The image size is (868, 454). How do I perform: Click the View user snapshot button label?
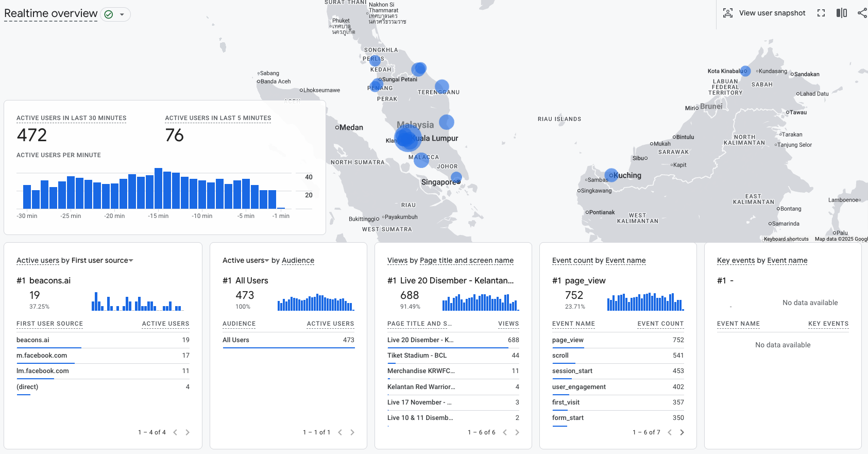pyautogui.click(x=772, y=13)
